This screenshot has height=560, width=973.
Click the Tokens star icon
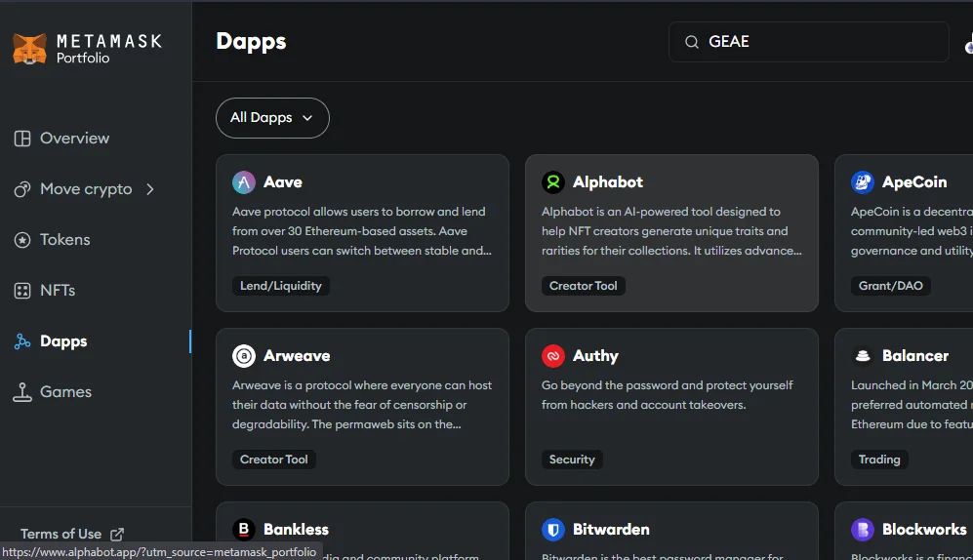pos(22,240)
